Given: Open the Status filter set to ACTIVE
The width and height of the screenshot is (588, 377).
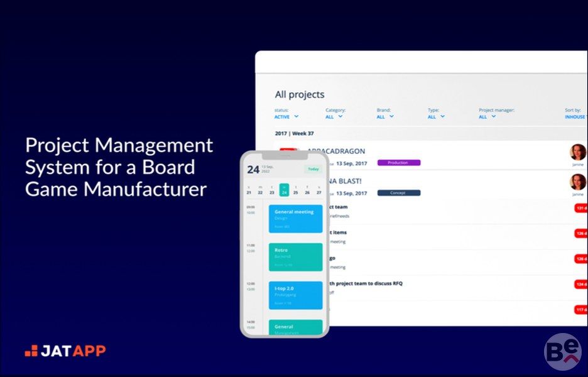Looking at the screenshot, I should click(286, 117).
